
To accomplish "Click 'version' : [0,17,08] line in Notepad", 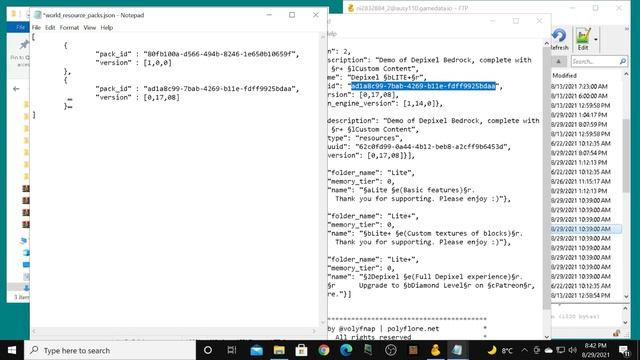I will 138,97.
